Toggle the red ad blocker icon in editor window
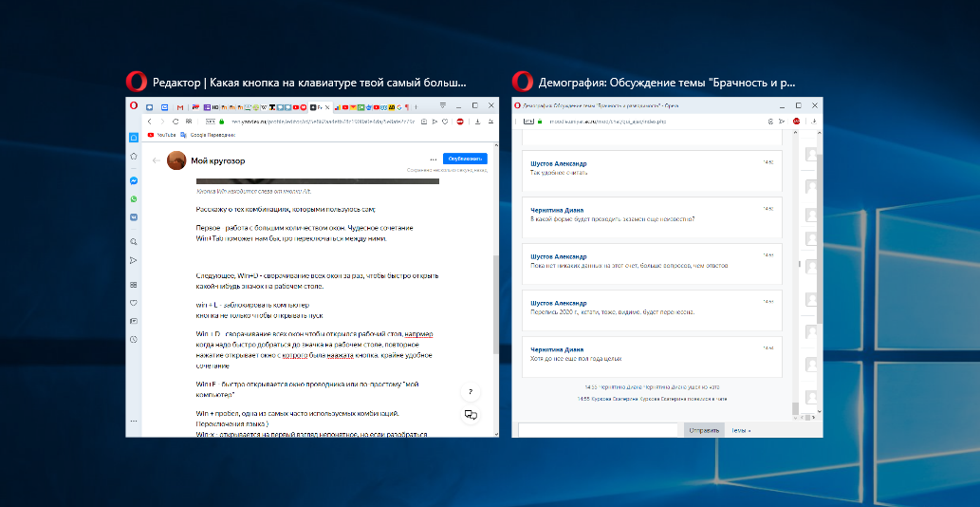This screenshot has height=507, width=980. tap(459, 122)
